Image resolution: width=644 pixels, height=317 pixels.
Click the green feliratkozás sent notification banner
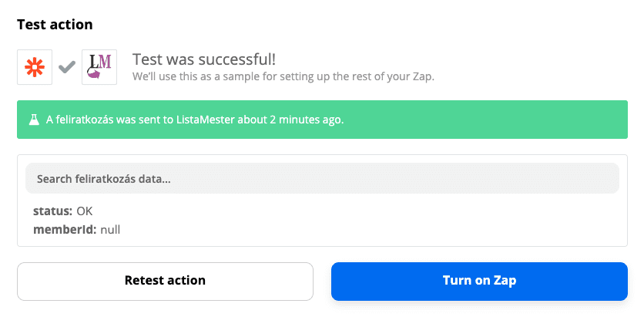(322, 120)
